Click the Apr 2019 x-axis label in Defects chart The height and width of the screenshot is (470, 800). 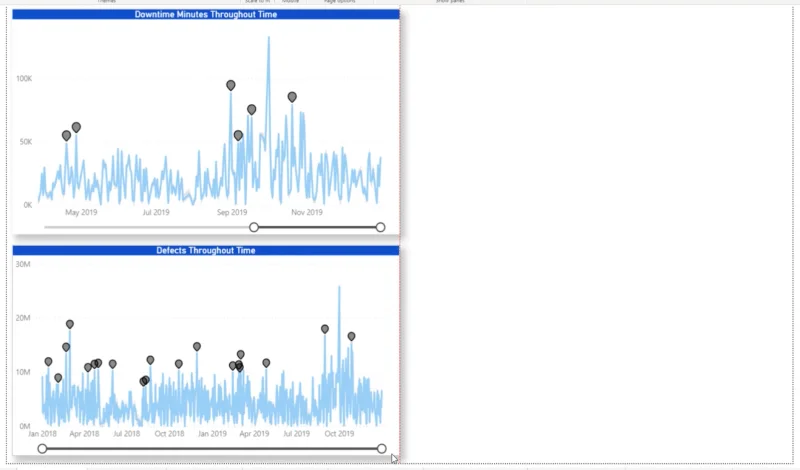pos(254,434)
